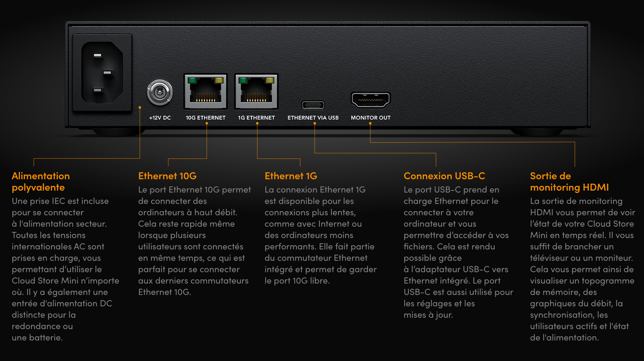Open the Sortie de monitoring HDMI heading

(x=569, y=182)
